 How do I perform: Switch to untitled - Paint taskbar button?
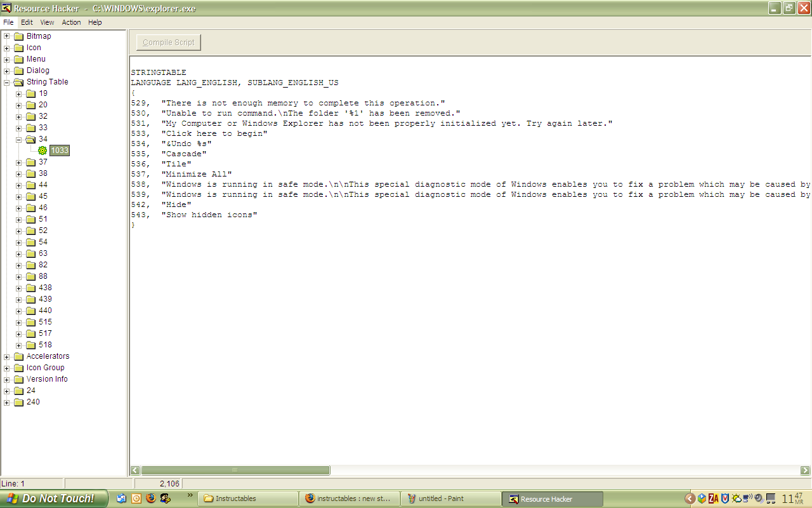[x=450, y=498]
